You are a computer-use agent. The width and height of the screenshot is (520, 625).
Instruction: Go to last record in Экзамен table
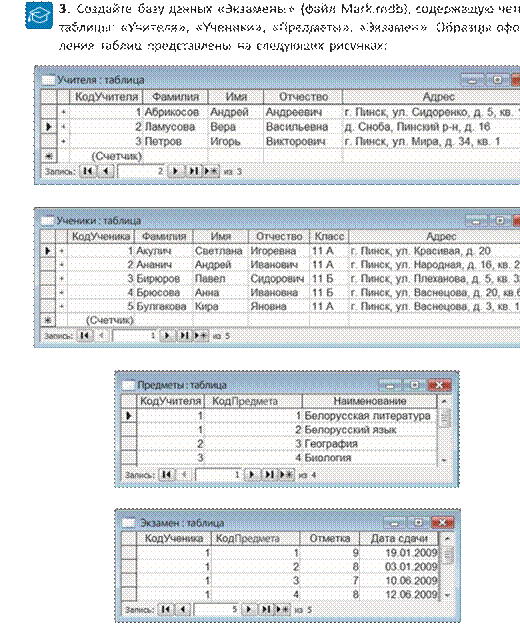(x=266, y=609)
